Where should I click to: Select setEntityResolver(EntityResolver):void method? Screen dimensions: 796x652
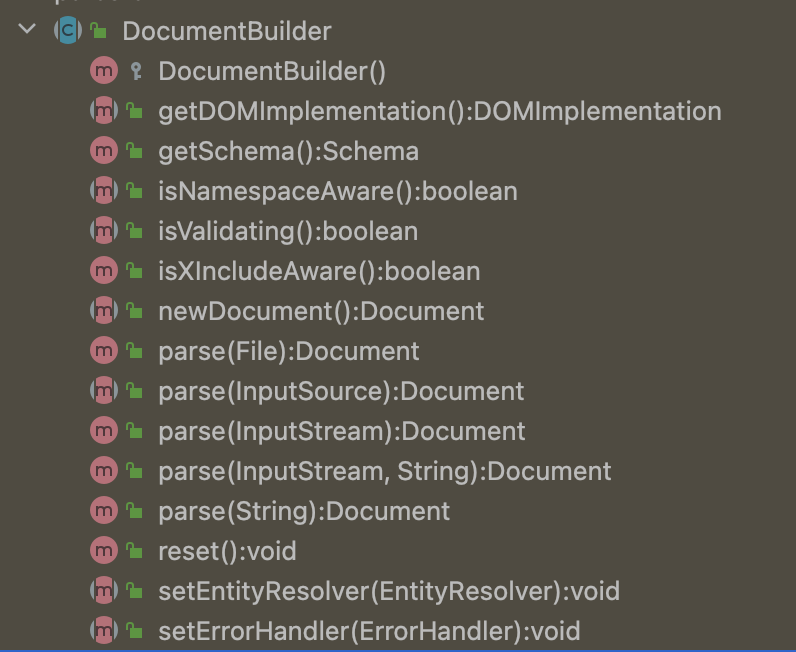pos(389,591)
